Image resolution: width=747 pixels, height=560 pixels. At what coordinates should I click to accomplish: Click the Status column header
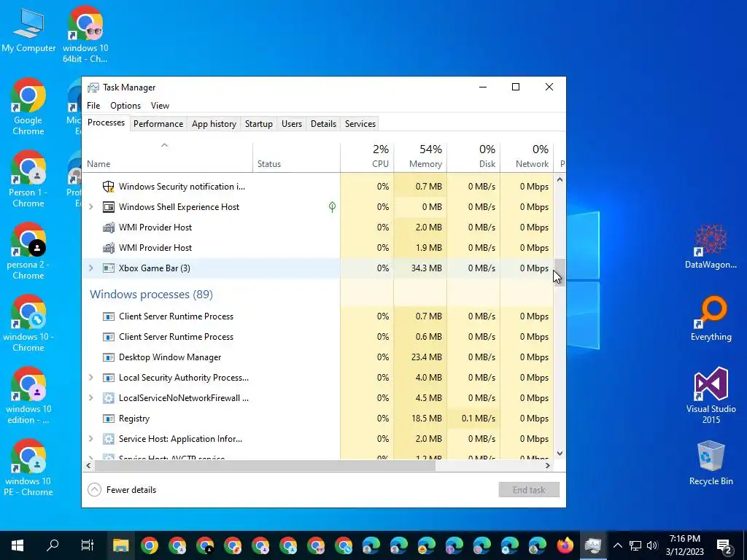[x=296, y=157]
